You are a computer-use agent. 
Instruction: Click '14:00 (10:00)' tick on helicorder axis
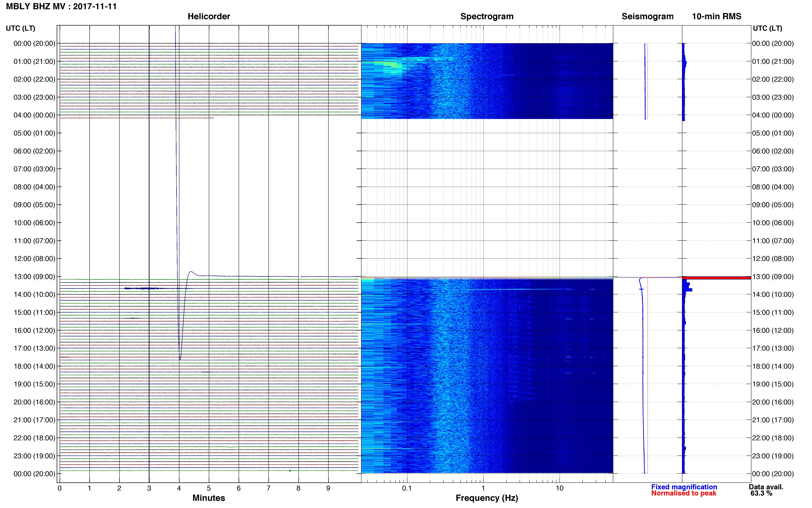34,294
